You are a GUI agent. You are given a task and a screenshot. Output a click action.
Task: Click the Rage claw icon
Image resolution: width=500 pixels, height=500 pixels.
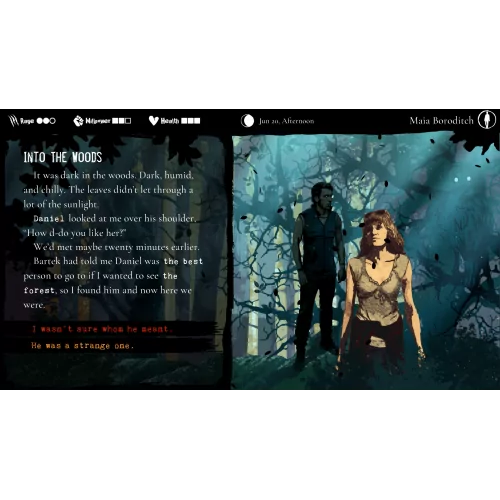click(14, 121)
